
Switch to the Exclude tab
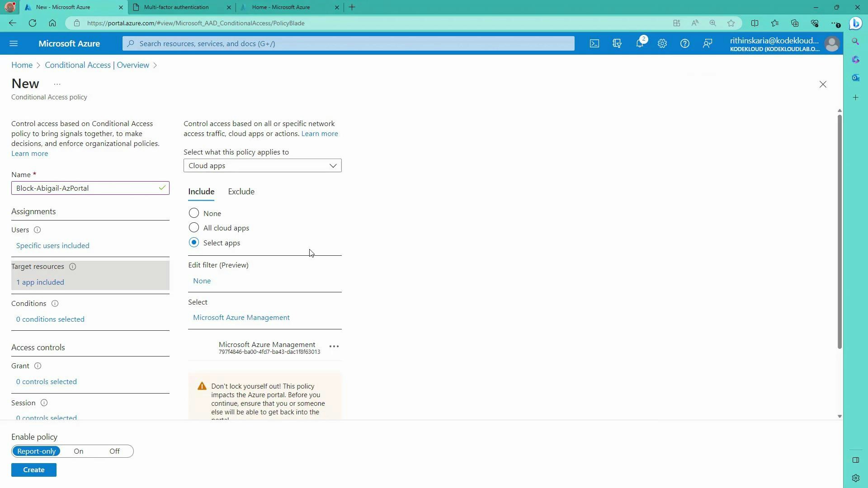[241, 192]
